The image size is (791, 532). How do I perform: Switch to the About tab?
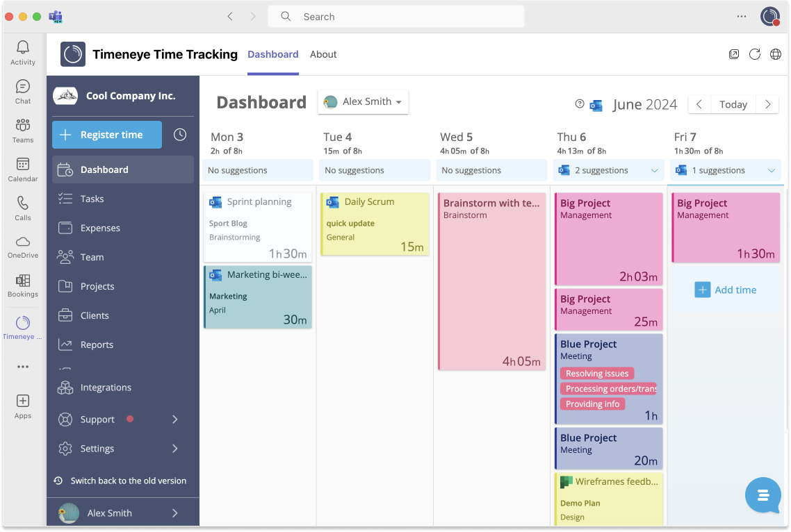[323, 53]
